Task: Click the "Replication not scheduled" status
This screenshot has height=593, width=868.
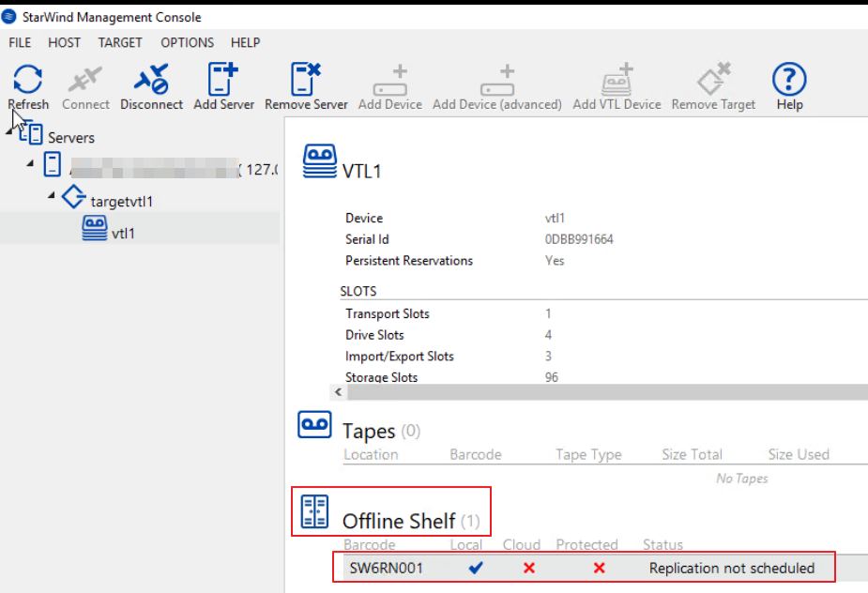Action: pos(732,568)
